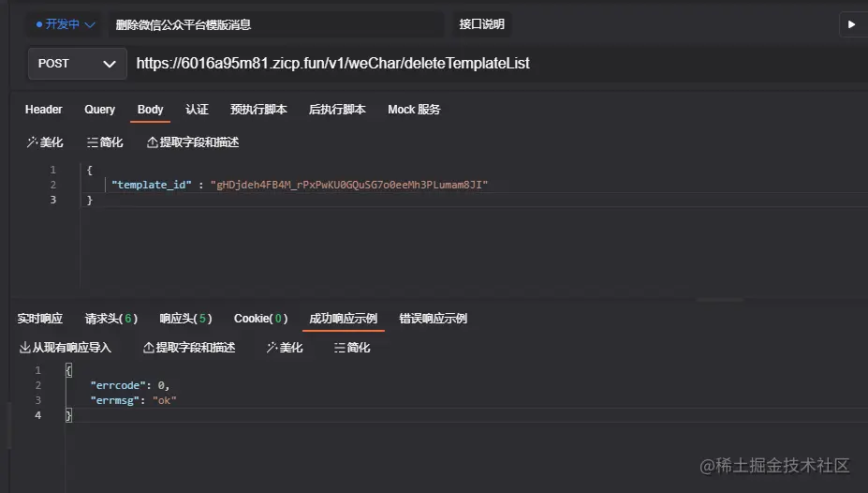Switch to the Query tab
Viewport: 868px width, 493px height.
point(99,110)
